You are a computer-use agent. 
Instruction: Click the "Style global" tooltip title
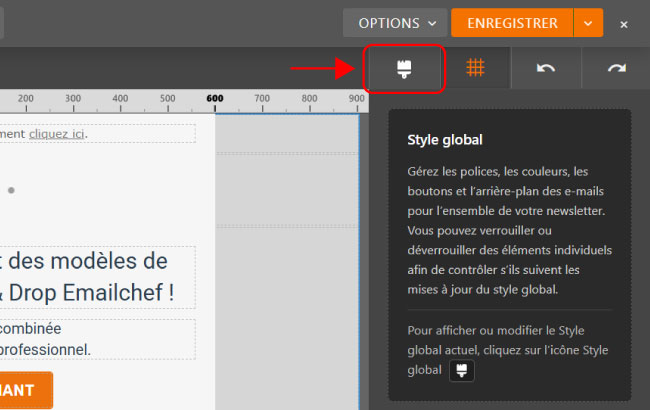(x=445, y=140)
